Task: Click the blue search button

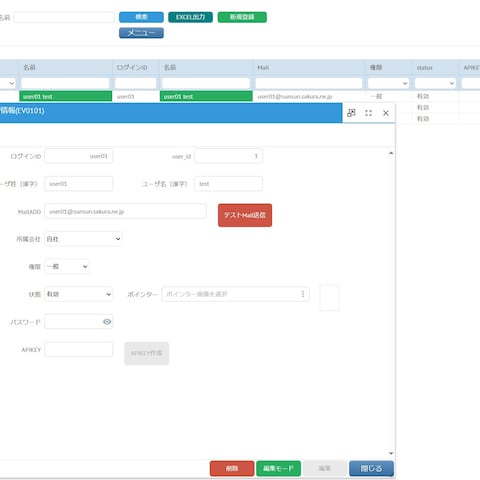Action: pos(141,17)
